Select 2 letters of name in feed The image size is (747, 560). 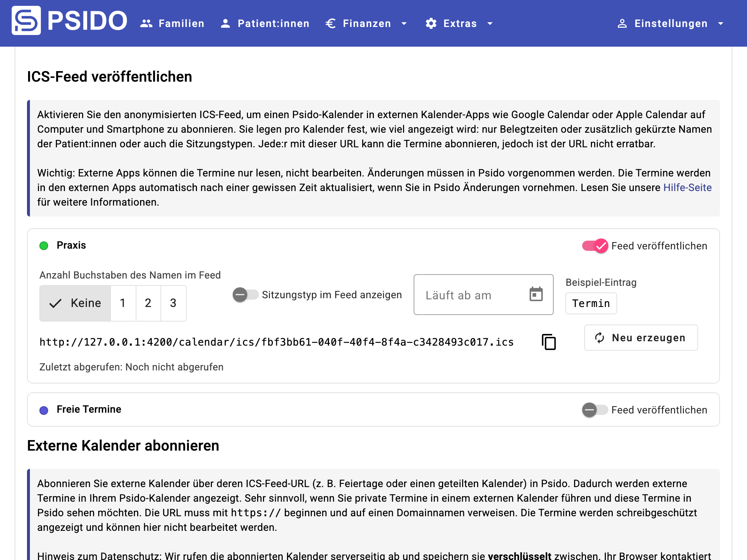click(148, 303)
